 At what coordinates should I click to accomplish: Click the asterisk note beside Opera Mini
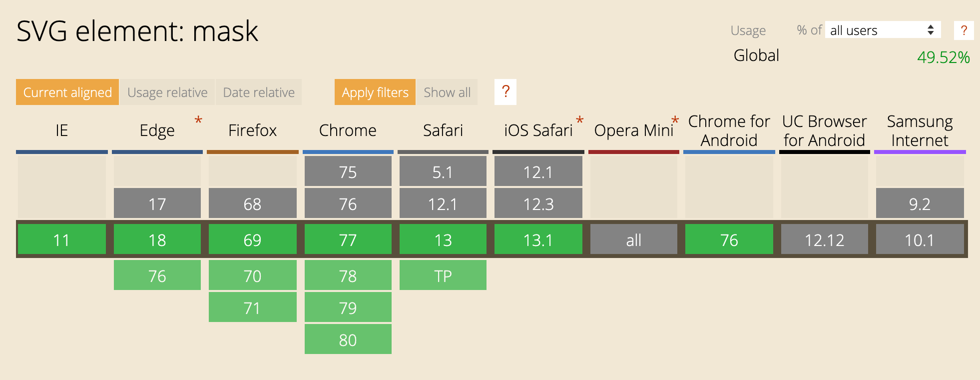tap(675, 120)
